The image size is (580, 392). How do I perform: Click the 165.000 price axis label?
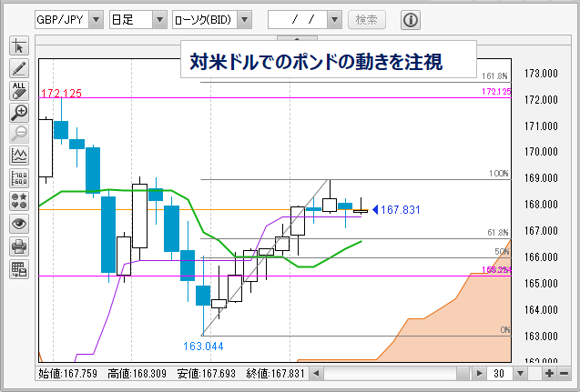541,284
